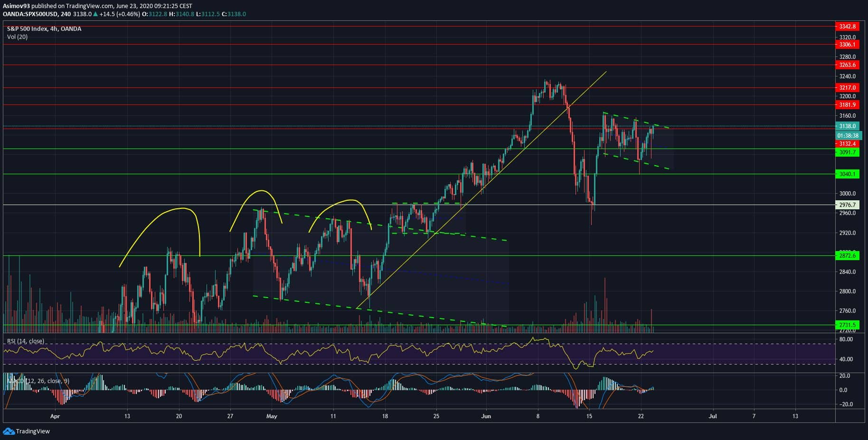The height and width of the screenshot is (440, 868).
Task: Select the 3342.8 red price label
Action: 847,27
